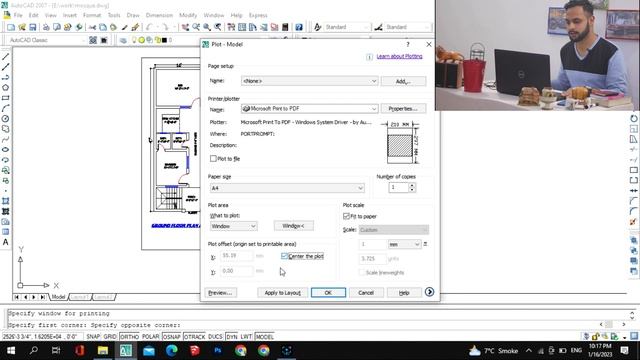Select the Rectangle draw tool
The width and height of the screenshot is (640, 360).
point(5,98)
